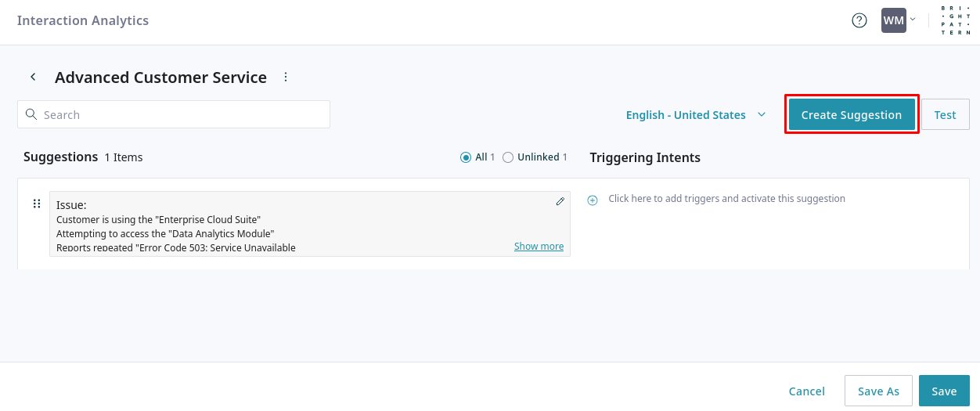Click the pencil edit icon on the suggestion
The width and height of the screenshot is (980, 411).
[560, 202]
